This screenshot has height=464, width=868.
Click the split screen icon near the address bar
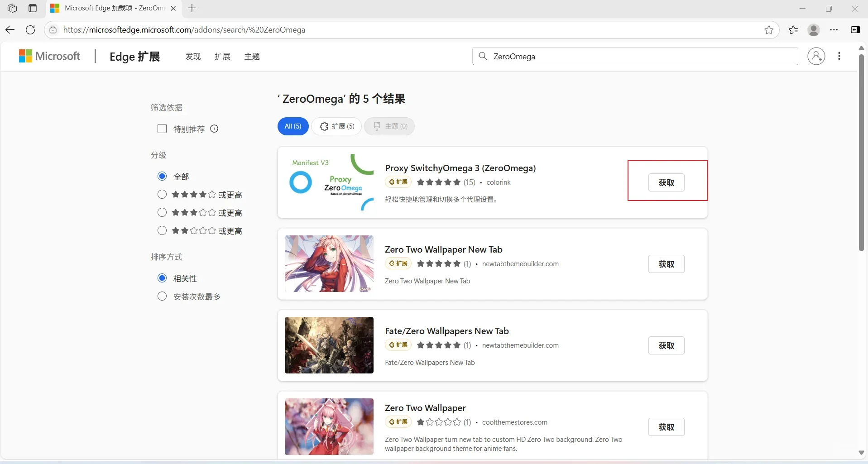[855, 30]
